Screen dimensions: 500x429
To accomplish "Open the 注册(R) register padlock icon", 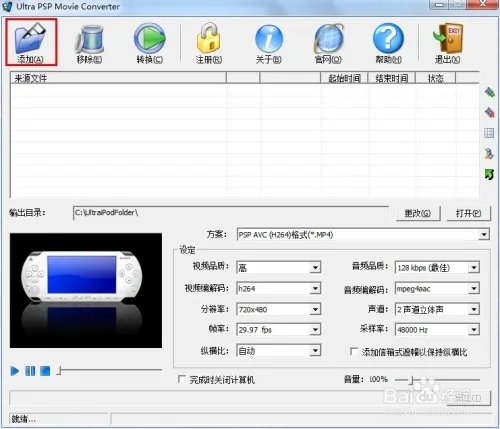I will [208, 38].
